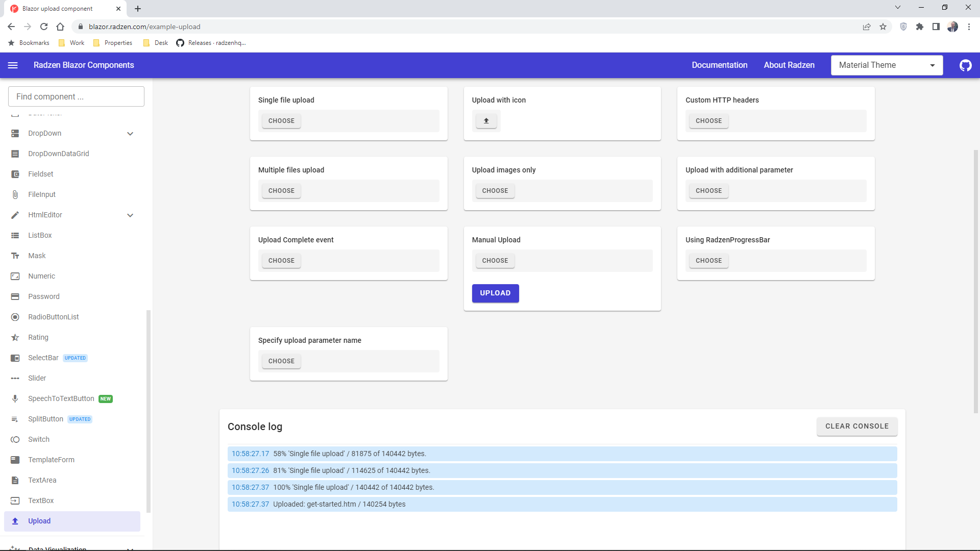The width and height of the screenshot is (980, 551).
Task: Click the upload arrow icon button
Action: tap(486, 121)
